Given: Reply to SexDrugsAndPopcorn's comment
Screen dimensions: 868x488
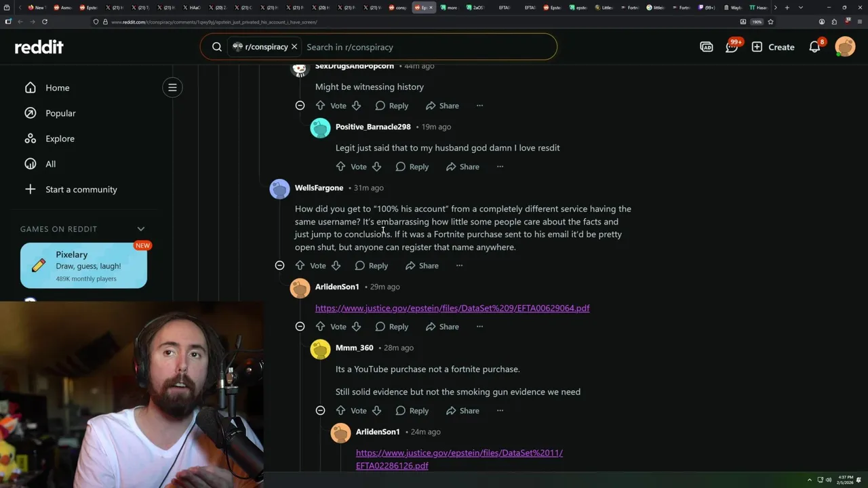Looking at the screenshot, I should tap(392, 106).
